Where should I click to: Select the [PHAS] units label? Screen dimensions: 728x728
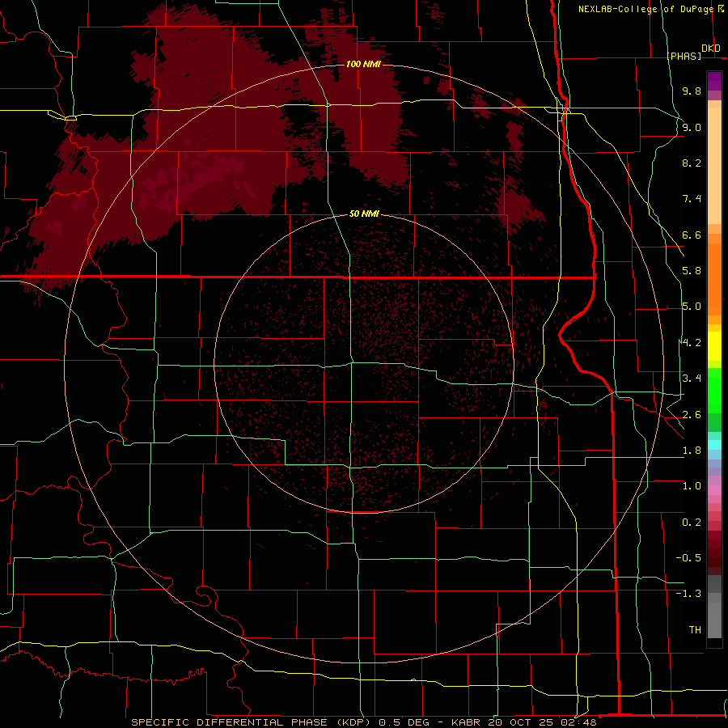pyautogui.click(x=684, y=56)
